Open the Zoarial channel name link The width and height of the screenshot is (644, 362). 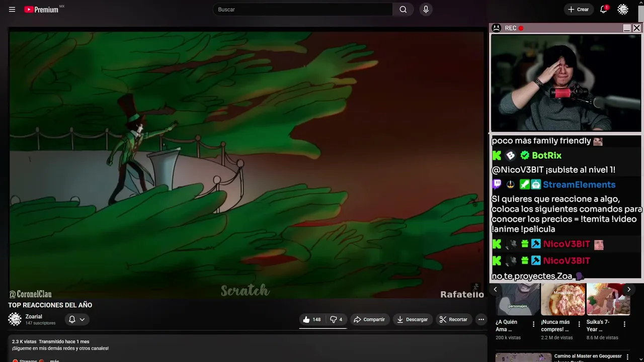(34, 317)
